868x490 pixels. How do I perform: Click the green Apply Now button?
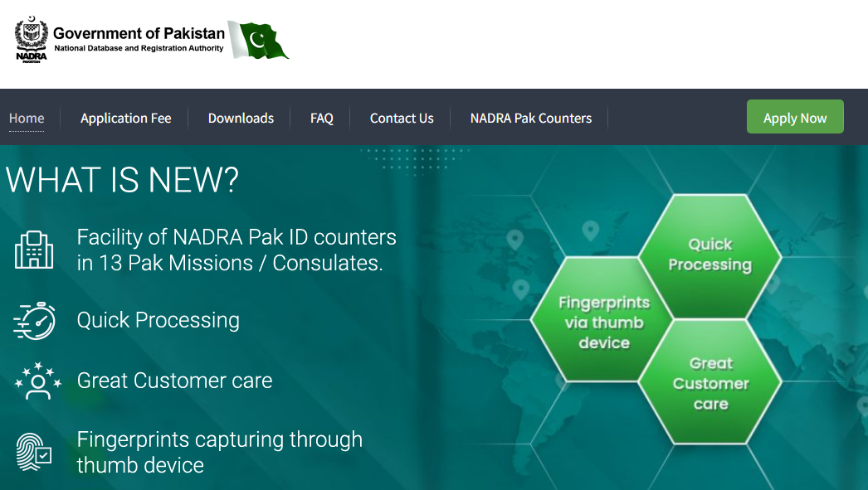click(x=795, y=117)
